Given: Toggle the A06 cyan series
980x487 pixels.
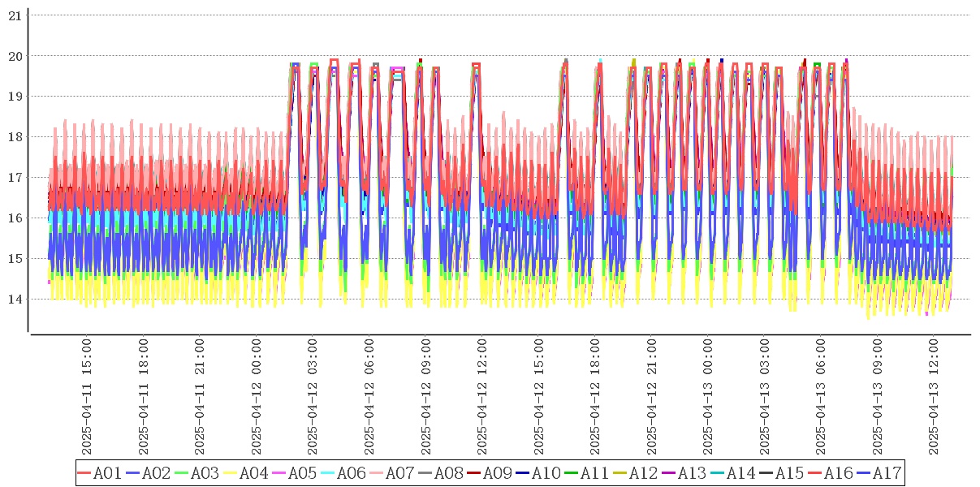Looking at the screenshot, I should click(343, 473).
